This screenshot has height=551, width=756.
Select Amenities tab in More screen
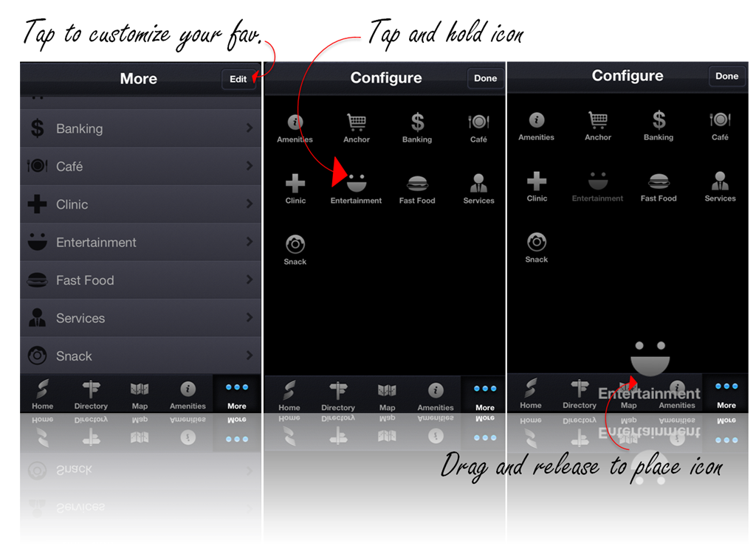click(188, 395)
